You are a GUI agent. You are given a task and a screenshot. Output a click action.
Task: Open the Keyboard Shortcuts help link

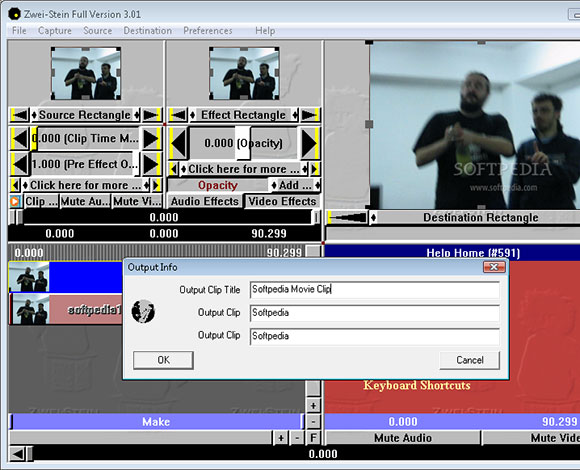417,385
